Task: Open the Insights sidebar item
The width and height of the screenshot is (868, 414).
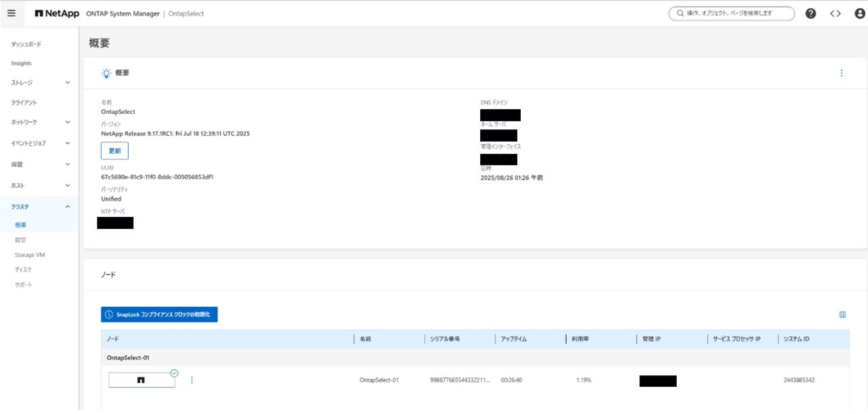Action: coord(21,63)
